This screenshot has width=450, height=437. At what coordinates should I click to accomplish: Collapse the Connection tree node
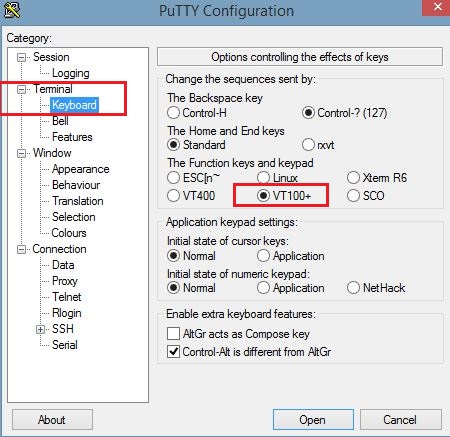pyautogui.click(x=21, y=249)
